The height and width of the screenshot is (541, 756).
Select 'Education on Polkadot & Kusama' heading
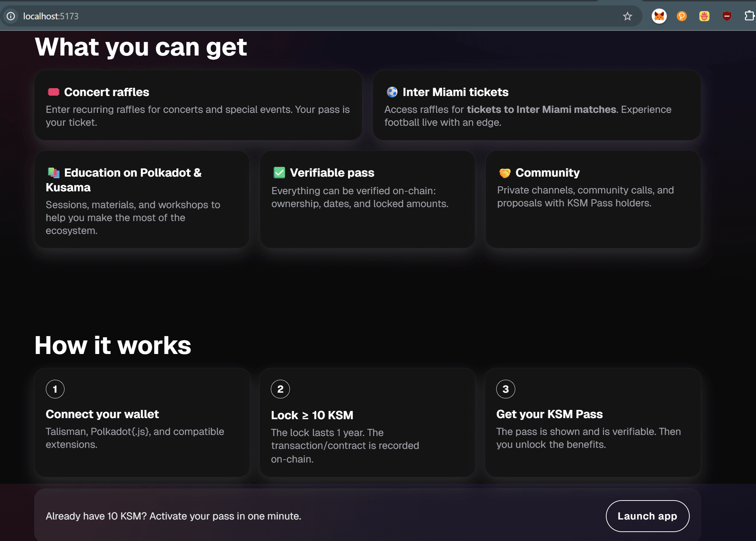[124, 180]
